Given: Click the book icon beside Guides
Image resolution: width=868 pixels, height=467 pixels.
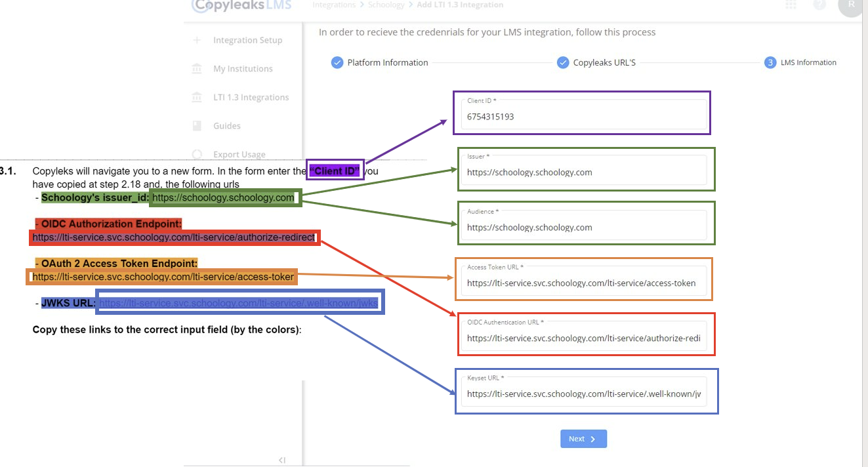Looking at the screenshot, I should [197, 126].
